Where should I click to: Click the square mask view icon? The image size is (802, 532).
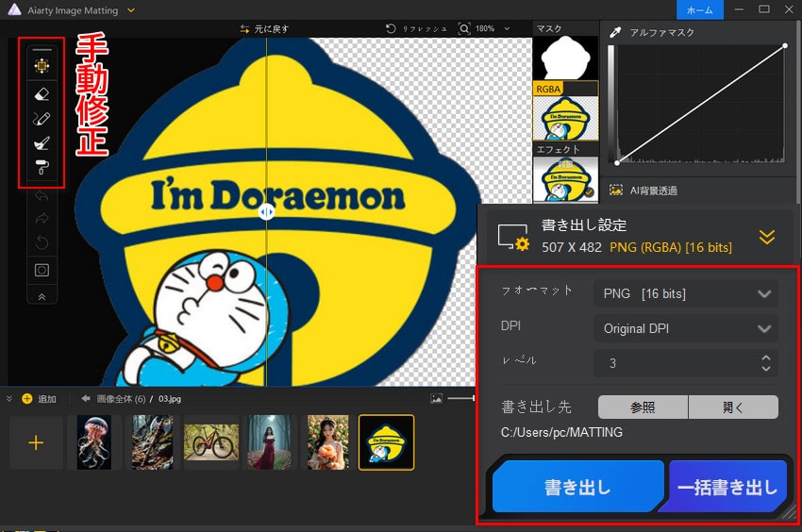[42, 270]
